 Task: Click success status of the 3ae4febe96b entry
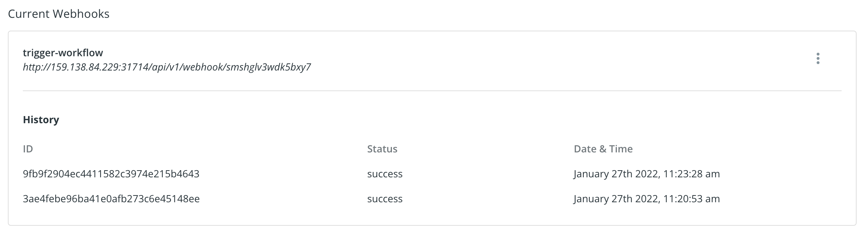pos(385,199)
